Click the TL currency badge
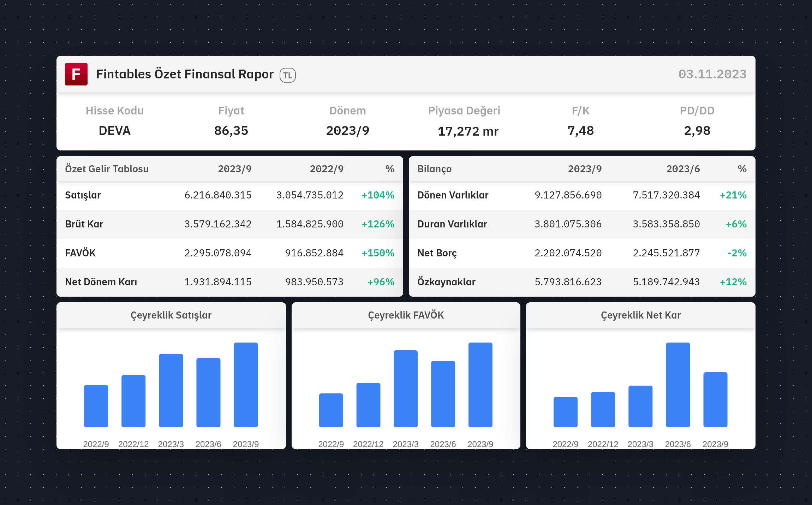The height and width of the screenshot is (505, 812). [287, 75]
